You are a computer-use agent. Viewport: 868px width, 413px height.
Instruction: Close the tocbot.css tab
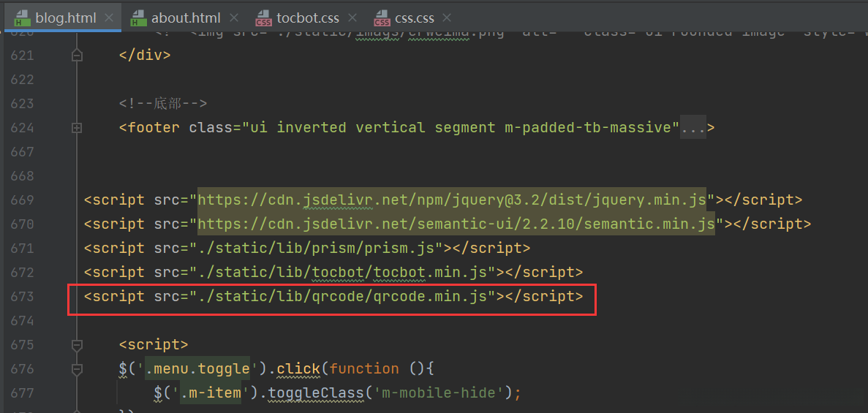pos(352,18)
